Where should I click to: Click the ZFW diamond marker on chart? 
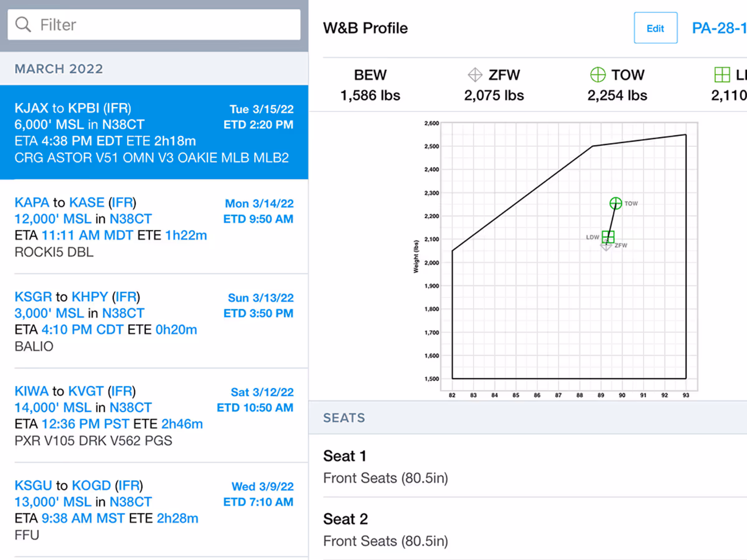click(606, 247)
